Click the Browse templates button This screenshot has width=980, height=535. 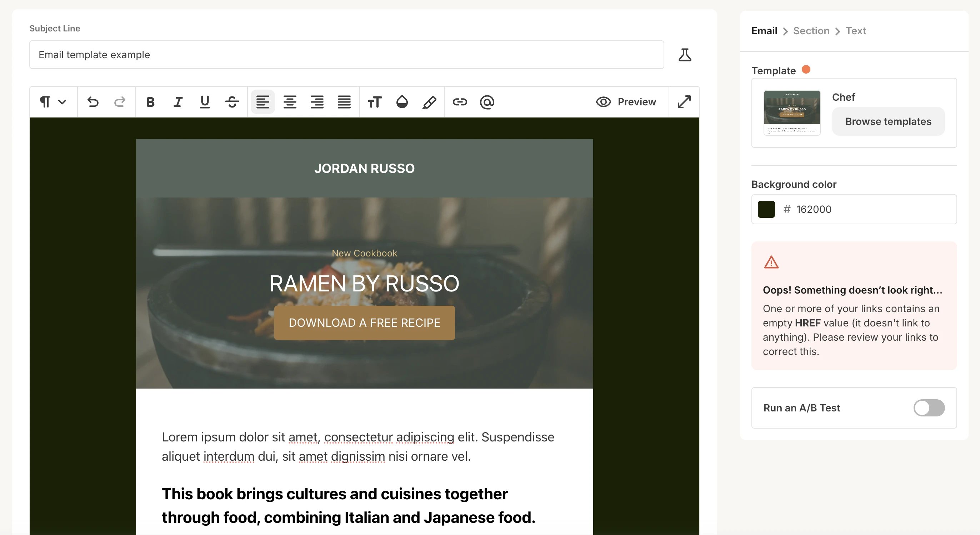[888, 121]
